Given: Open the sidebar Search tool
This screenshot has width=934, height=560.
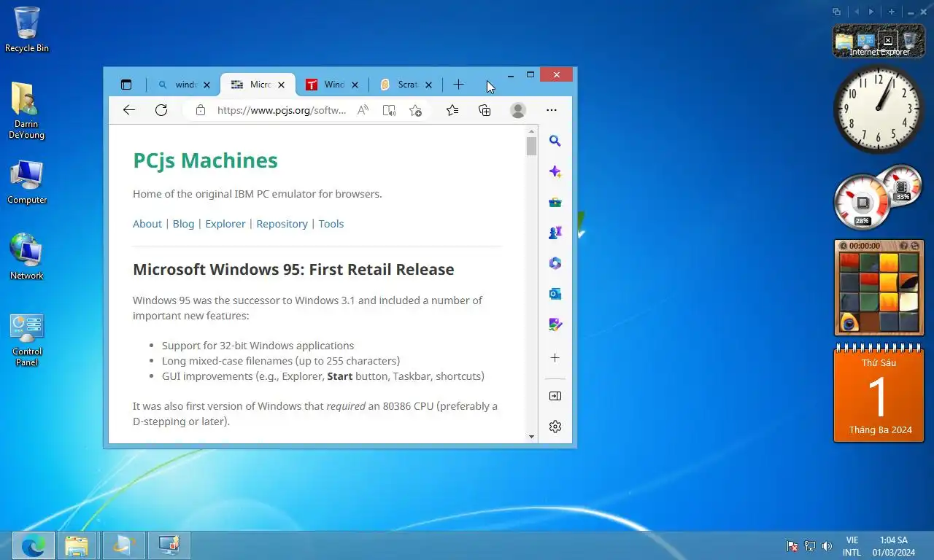Looking at the screenshot, I should (555, 141).
